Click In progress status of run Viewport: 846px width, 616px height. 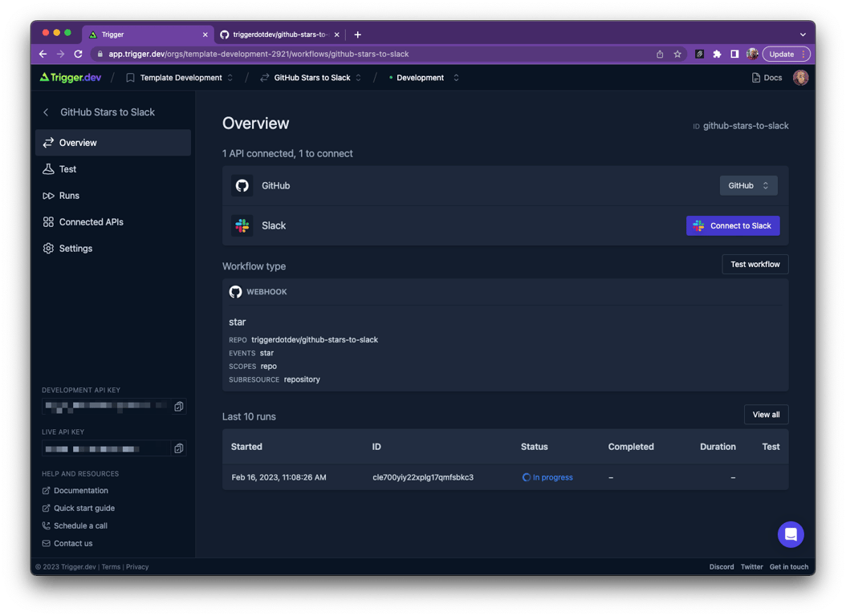point(547,477)
